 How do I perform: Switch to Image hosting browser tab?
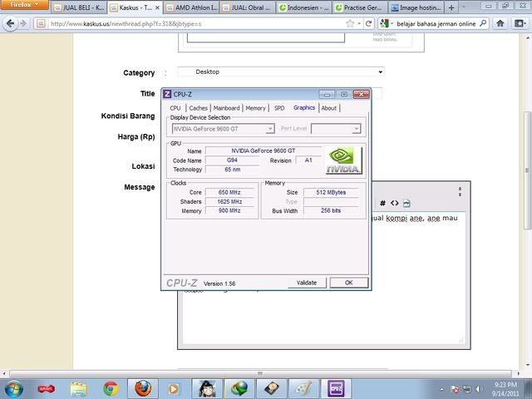click(x=416, y=7)
